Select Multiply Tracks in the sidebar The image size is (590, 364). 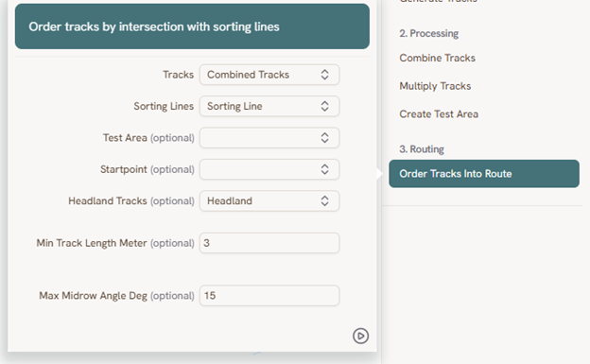click(435, 86)
